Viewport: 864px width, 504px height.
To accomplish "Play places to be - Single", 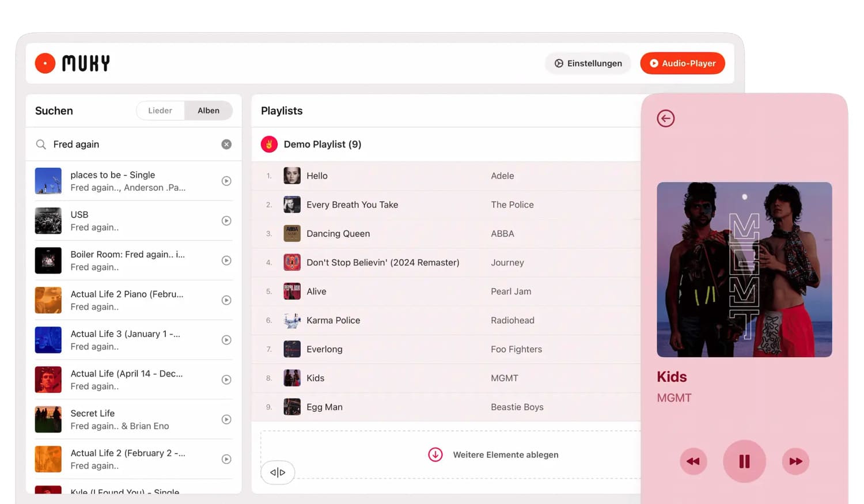I will [226, 181].
